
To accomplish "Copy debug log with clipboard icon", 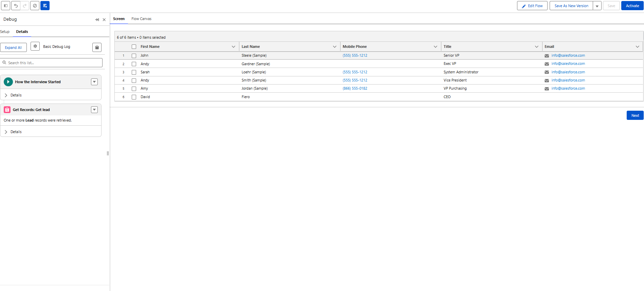I will pyautogui.click(x=97, y=48).
